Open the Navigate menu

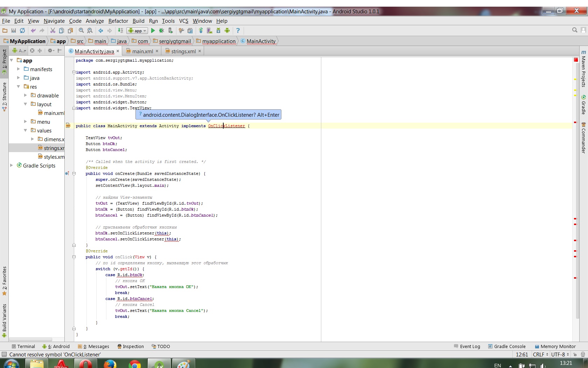pyautogui.click(x=54, y=21)
